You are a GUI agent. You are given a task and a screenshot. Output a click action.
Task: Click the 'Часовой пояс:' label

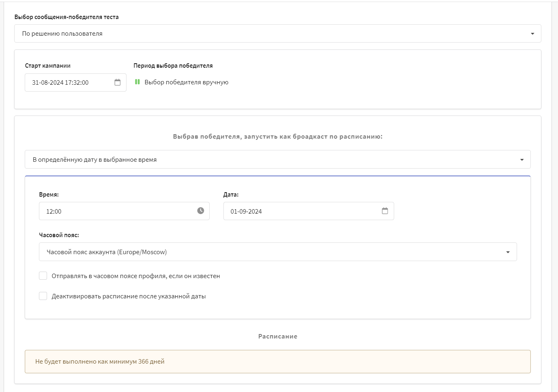pos(59,235)
